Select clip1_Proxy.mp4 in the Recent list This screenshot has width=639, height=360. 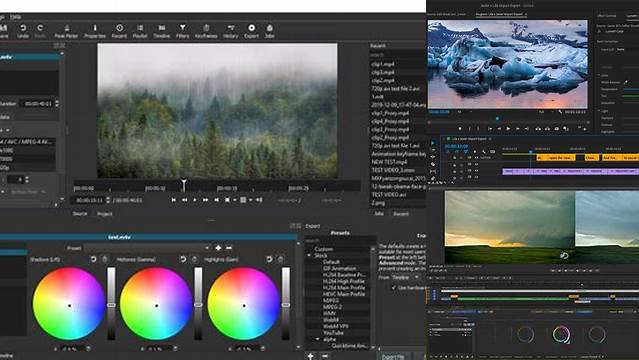click(x=390, y=113)
